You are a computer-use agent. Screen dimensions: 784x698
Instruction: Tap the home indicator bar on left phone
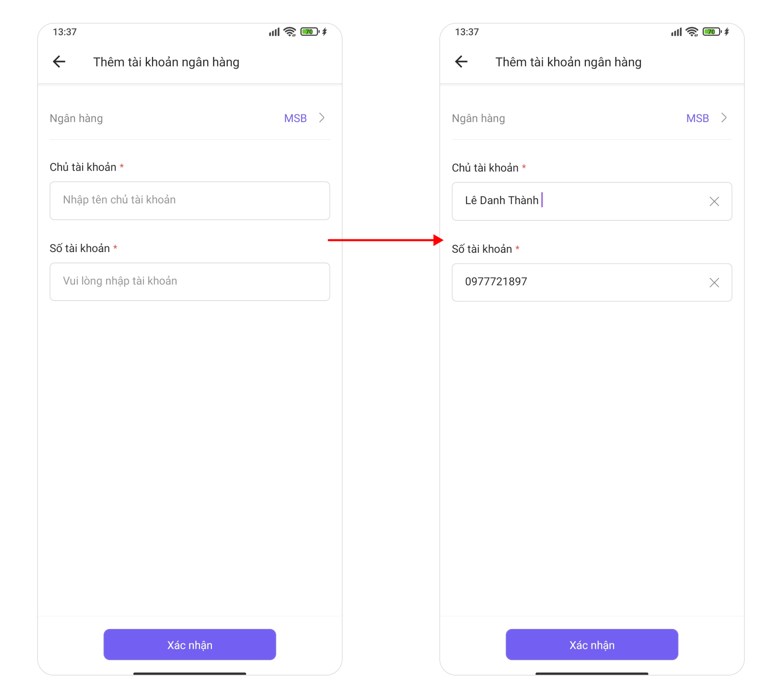point(189,673)
